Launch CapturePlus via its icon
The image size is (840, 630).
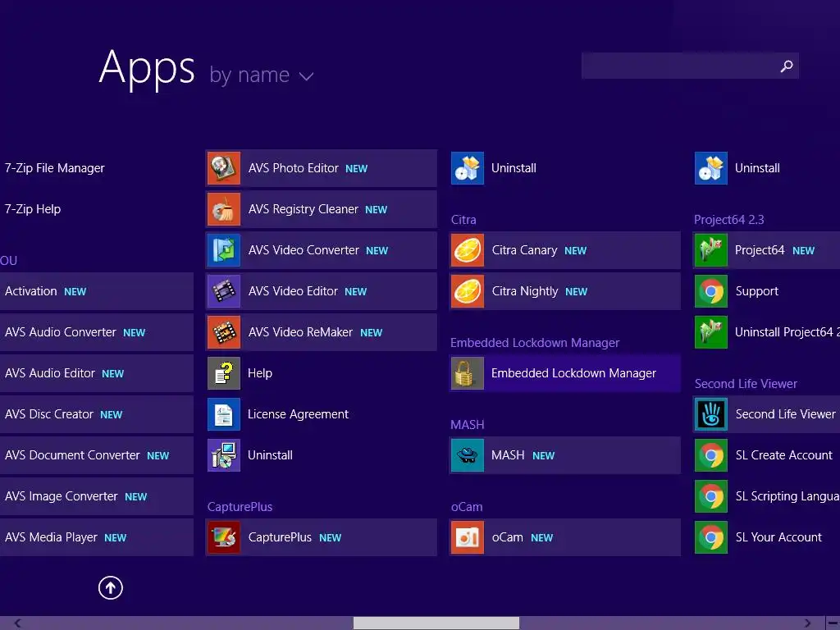coord(224,537)
